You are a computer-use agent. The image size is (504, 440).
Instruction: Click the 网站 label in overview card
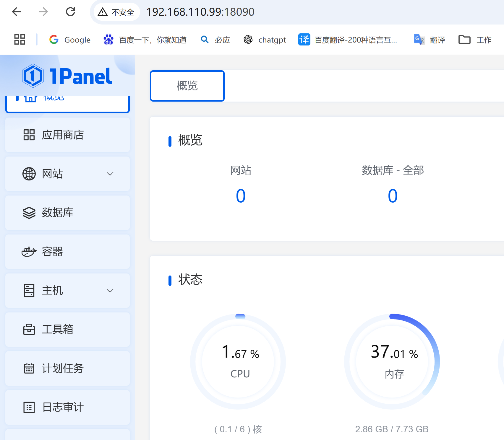241,170
